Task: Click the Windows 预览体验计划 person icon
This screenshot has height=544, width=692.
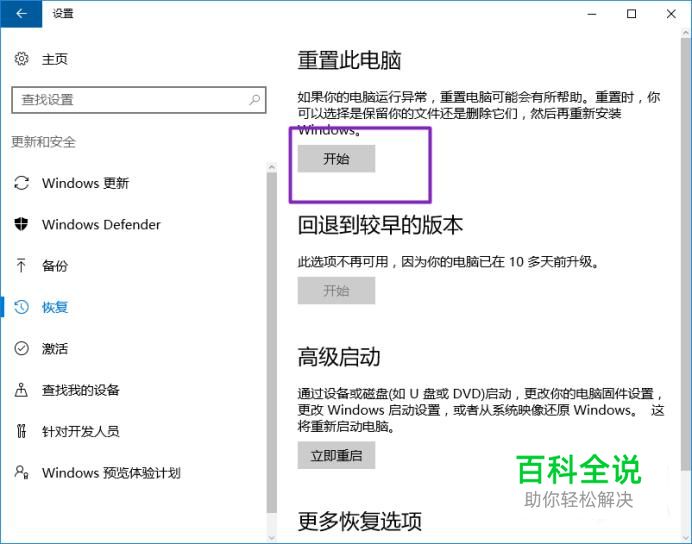Action: click(x=22, y=472)
